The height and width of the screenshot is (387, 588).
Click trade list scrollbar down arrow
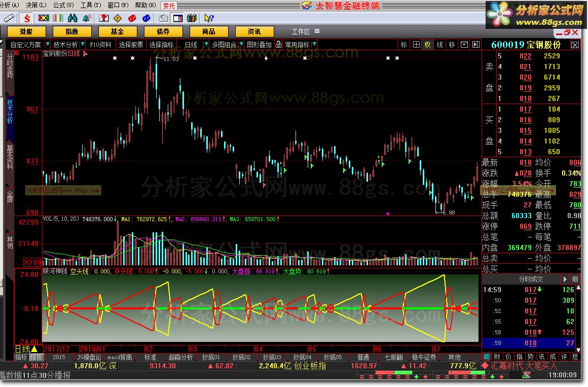(578, 349)
